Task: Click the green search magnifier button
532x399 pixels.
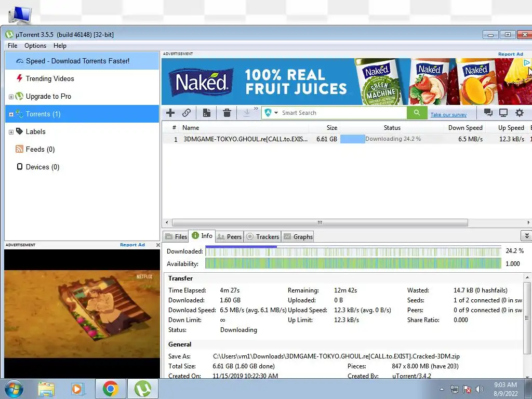Action: point(417,113)
